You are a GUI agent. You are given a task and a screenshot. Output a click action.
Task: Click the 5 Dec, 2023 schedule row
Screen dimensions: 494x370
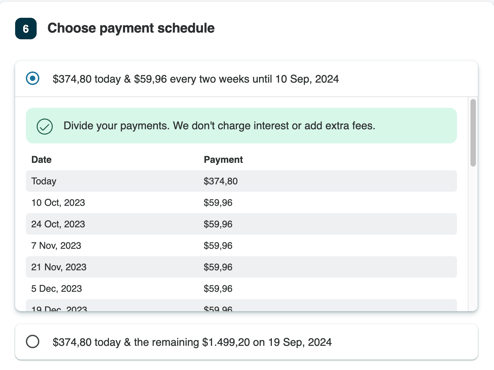241,288
